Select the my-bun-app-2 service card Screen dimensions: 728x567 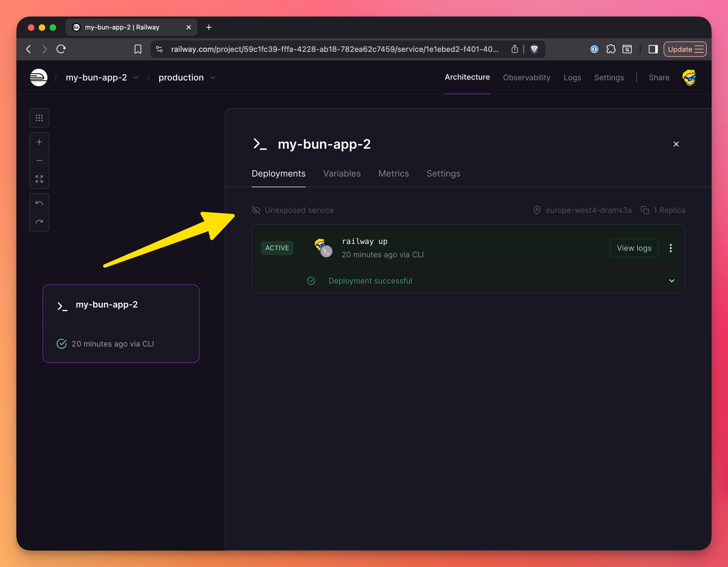click(121, 323)
